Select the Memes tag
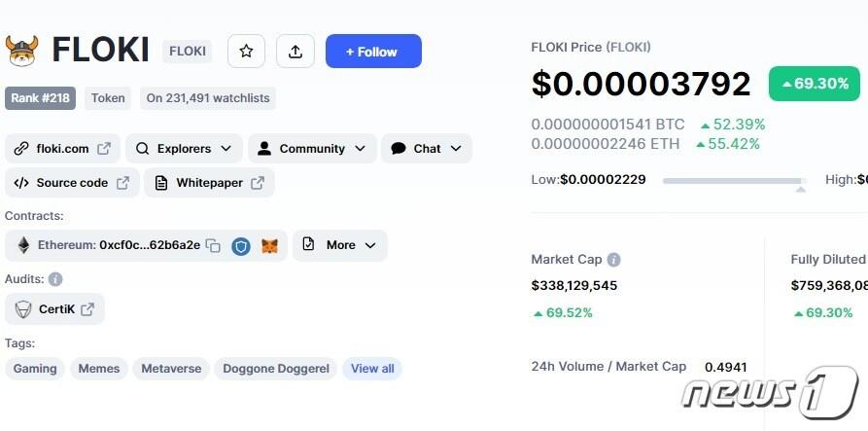868x431 pixels. coord(99,369)
